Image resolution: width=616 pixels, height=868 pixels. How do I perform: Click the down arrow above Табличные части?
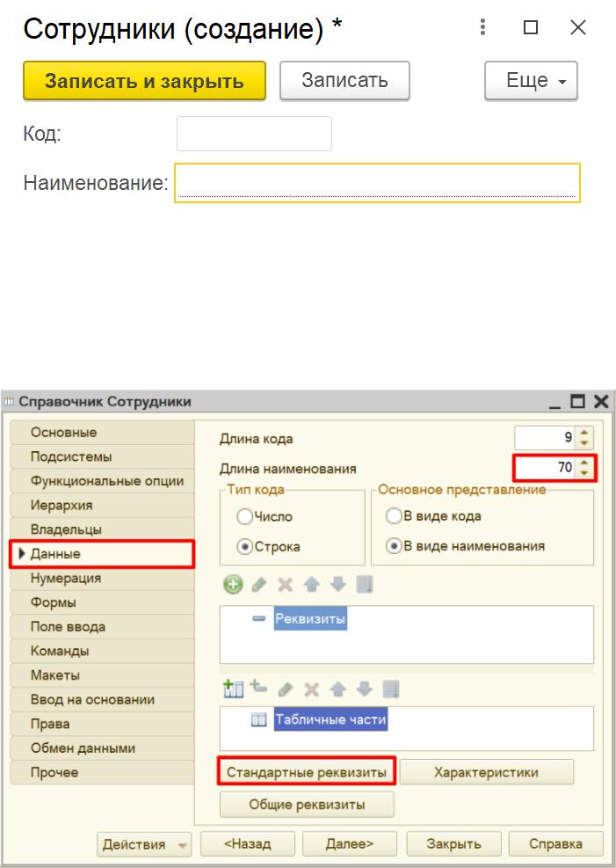tap(365, 689)
